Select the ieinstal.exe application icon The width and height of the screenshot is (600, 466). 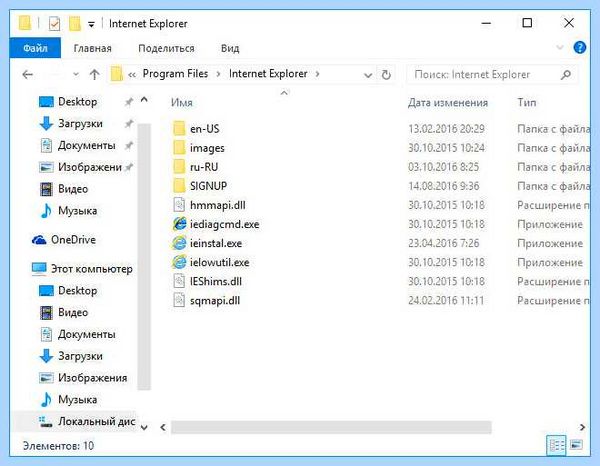pos(179,243)
